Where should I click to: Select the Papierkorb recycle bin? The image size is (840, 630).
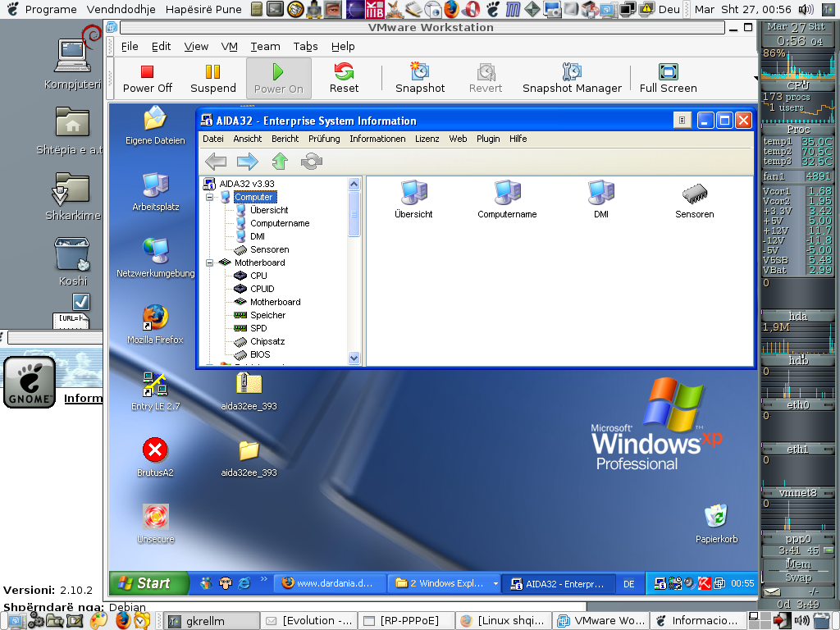coord(716,524)
